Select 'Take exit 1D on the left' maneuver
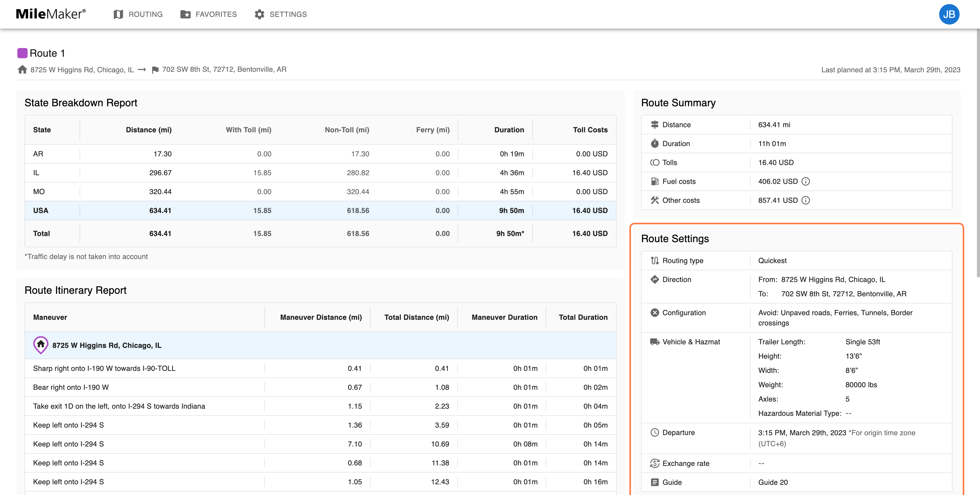This screenshot has width=980, height=495. [320, 406]
